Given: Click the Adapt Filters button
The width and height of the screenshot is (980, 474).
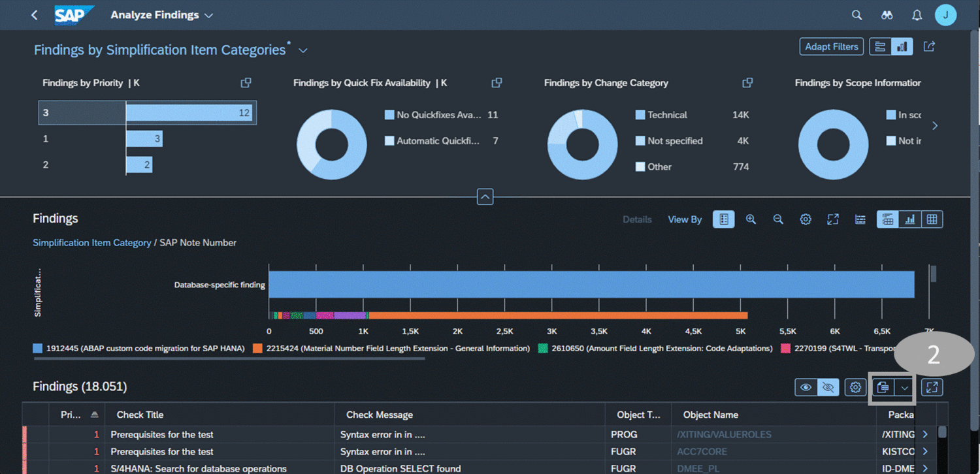Looking at the screenshot, I should click(831, 46).
